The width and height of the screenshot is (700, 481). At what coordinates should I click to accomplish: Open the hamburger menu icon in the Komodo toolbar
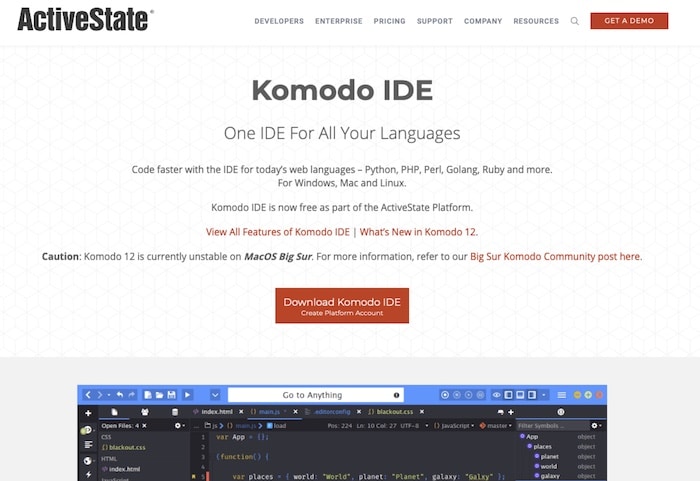click(562, 395)
